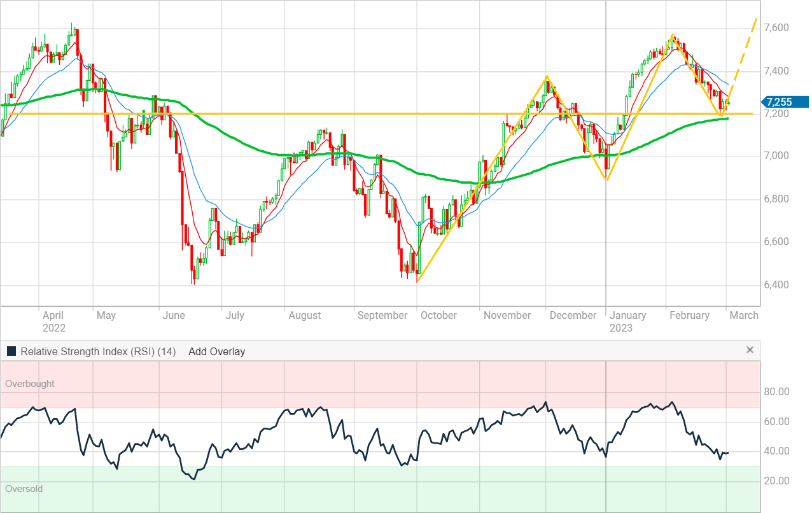The height and width of the screenshot is (513, 812).
Task: Click the October label on time axis
Action: tap(438, 315)
